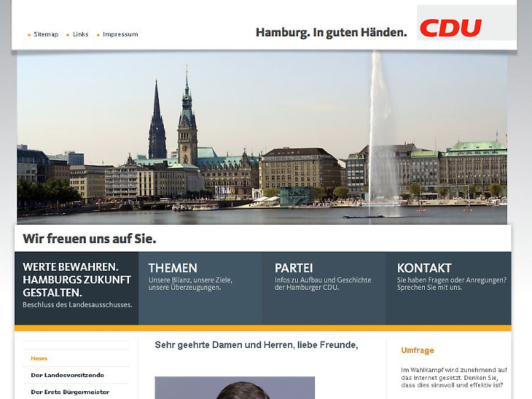The width and height of the screenshot is (532, 399).
Task: Click the Umfrage heading
Action: (x=417, y=350)
